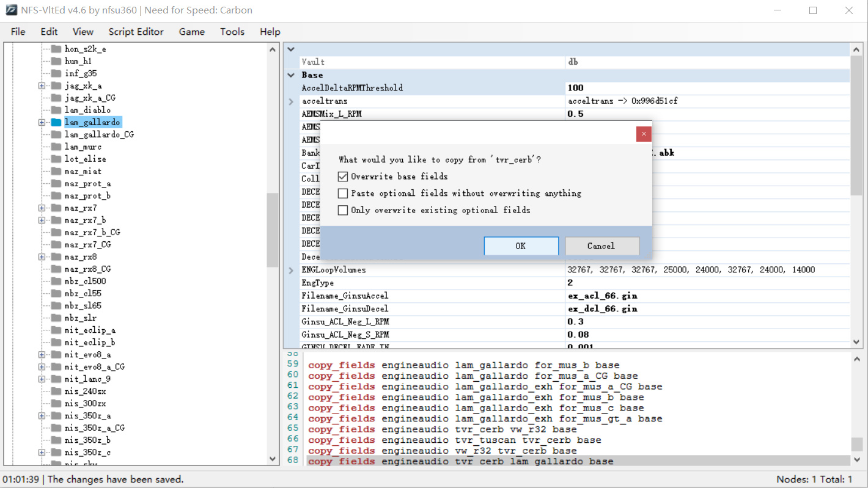
Task: Click the hon_s2k_e folder icon
Action: 56,49
